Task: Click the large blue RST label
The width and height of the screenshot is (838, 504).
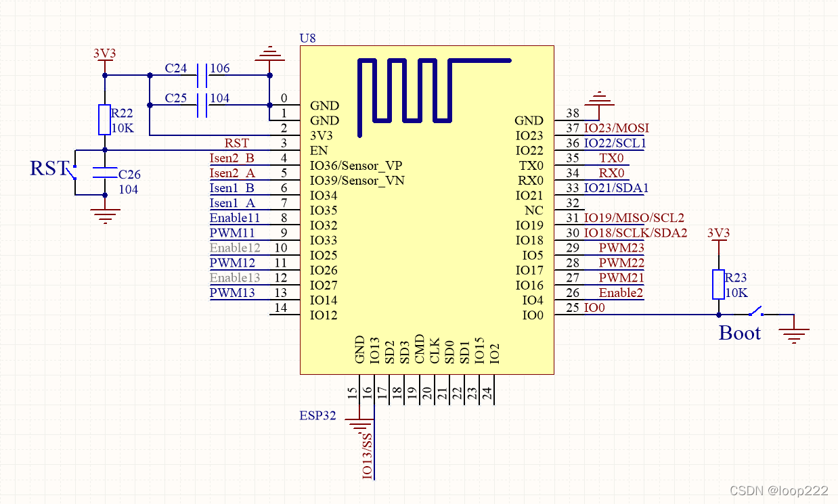Action: click(48, 168)
